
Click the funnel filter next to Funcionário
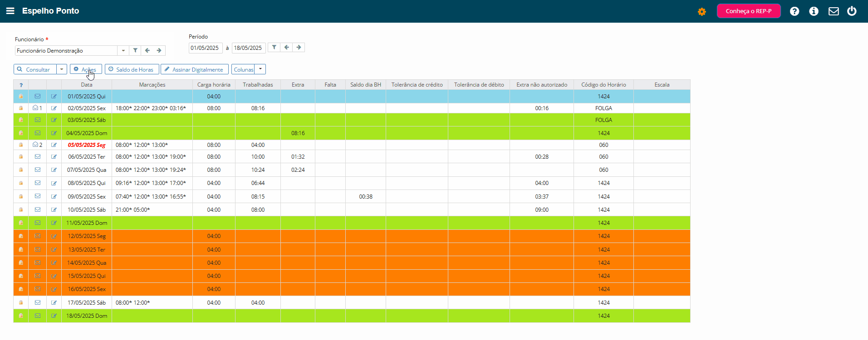tap(135, 50)
